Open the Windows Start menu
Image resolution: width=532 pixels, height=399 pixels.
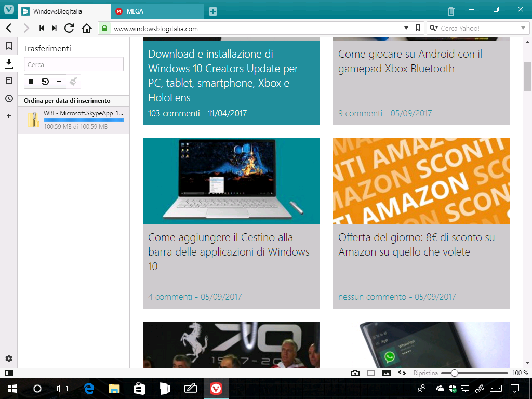(x=12, y=389)
